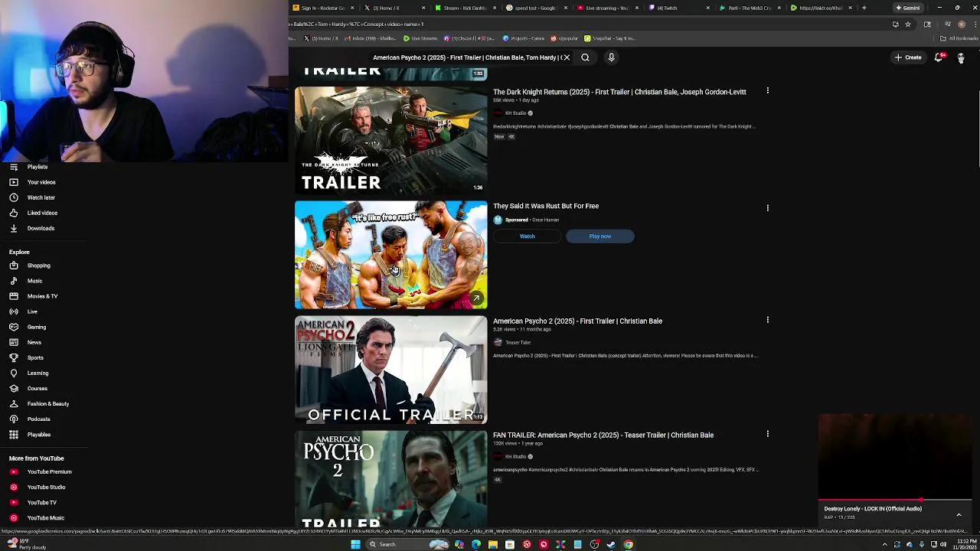Open The Dark Knight Returns trailer thumbnail
Screen dimensions: 980x551
coord(390,140)
